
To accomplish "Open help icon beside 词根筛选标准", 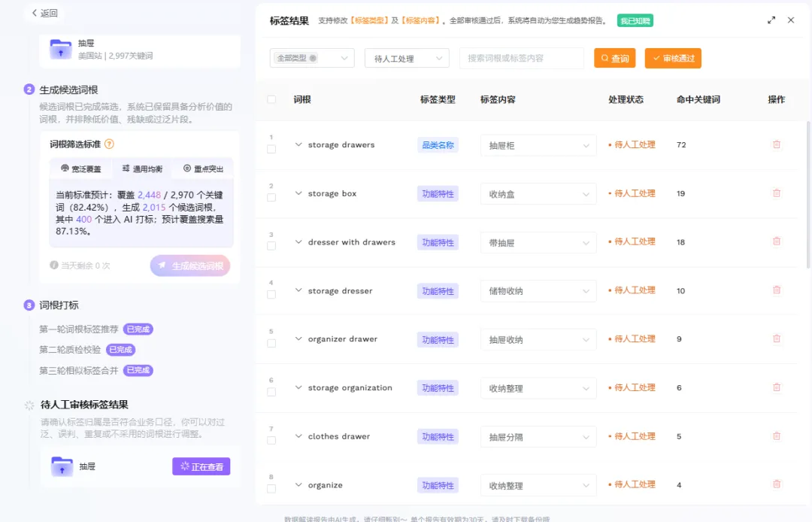I will (x=109, y=144).
